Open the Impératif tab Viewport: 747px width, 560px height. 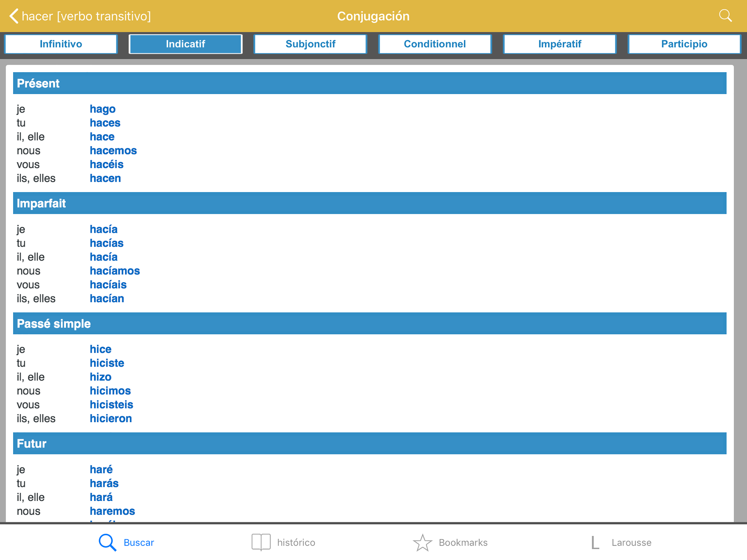(560, 44)
